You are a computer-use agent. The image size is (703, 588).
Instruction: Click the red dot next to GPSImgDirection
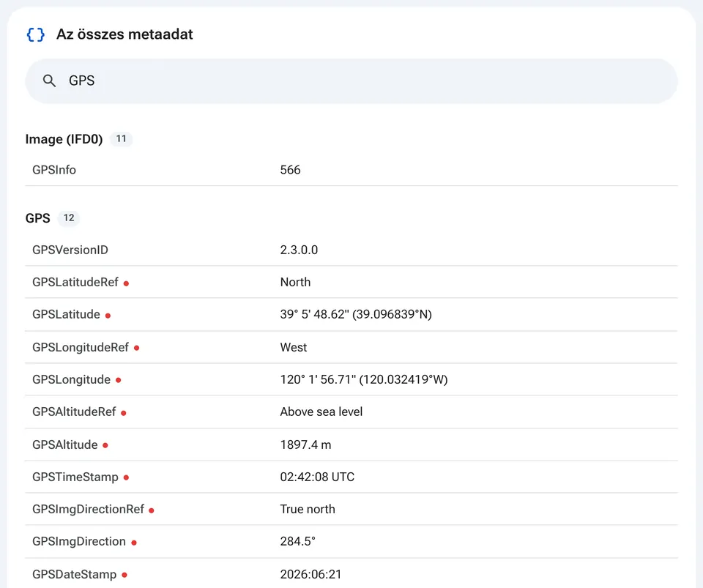[x=134, y=543]
